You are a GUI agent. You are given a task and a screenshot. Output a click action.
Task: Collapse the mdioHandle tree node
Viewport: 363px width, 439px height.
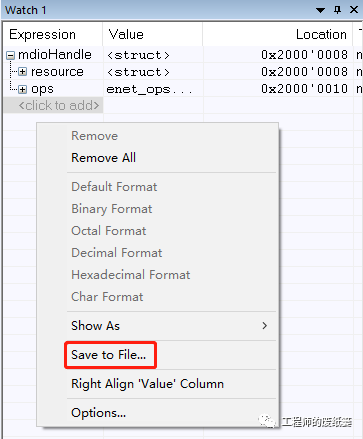[x=11, y=55]
